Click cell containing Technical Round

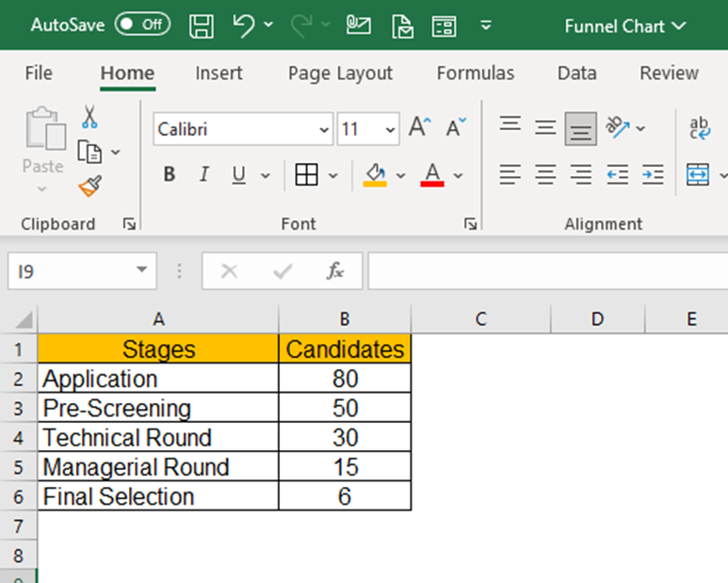pyautogui.click(x=158, y=437)
